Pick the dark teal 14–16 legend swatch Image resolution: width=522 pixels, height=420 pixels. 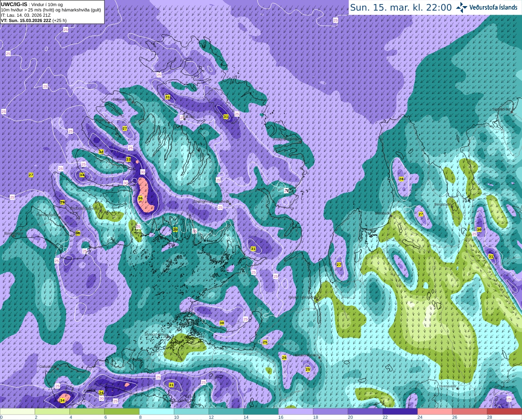(x=261, y=411)
